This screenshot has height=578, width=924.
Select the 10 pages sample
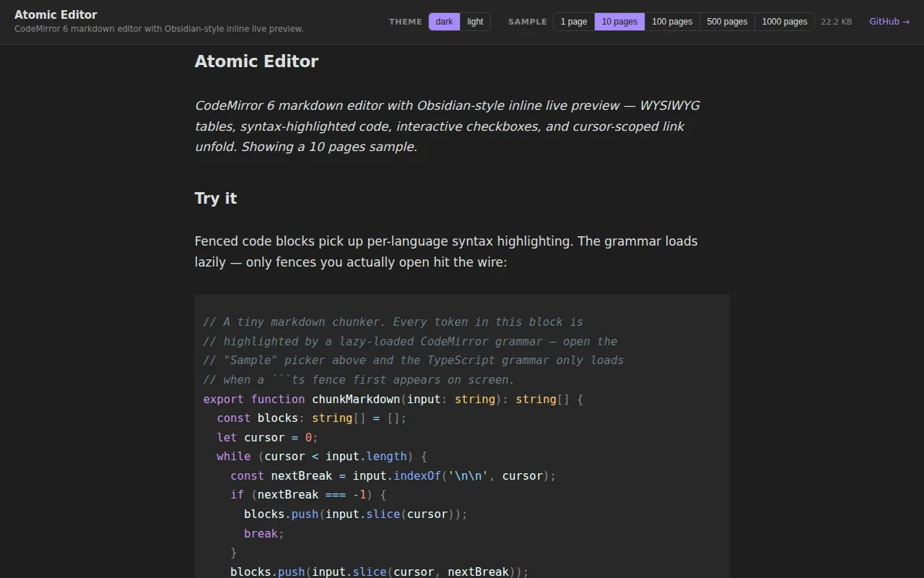click(x=619, y=22)
